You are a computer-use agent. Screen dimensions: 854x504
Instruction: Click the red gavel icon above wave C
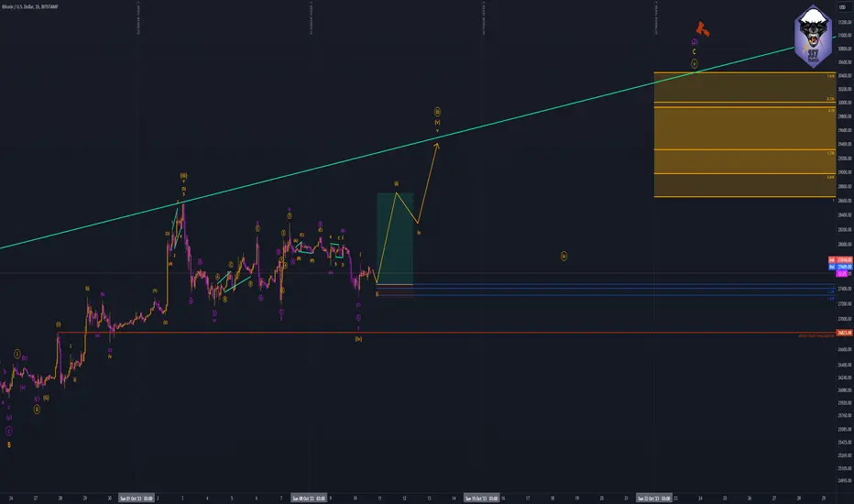(x=703, y=28)
